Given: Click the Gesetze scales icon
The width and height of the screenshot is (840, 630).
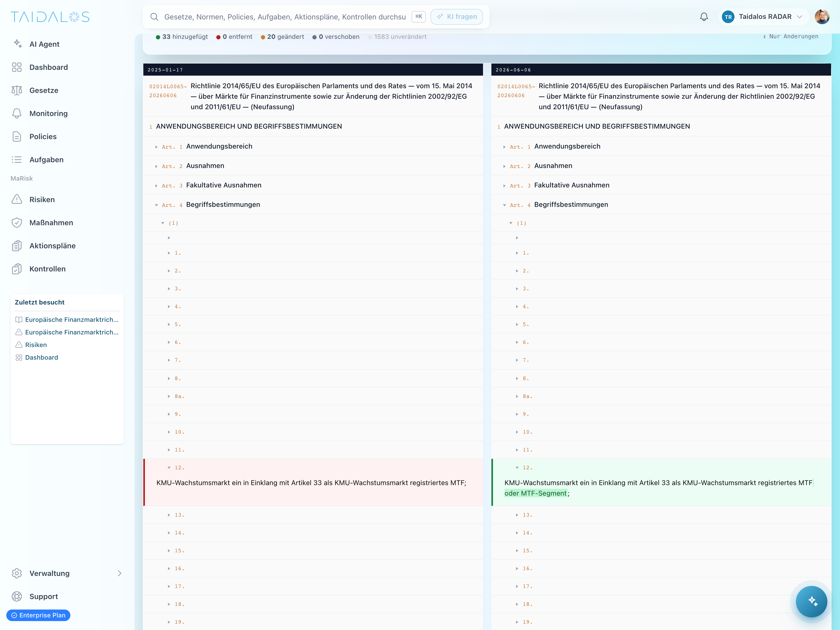Looking at the screenshot, I should tap(17, 90).
